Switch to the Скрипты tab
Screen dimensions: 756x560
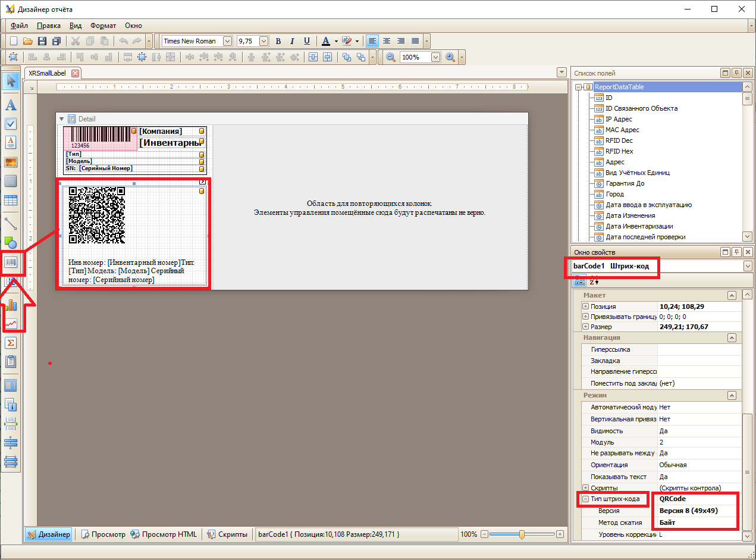(x=227, y=534)
